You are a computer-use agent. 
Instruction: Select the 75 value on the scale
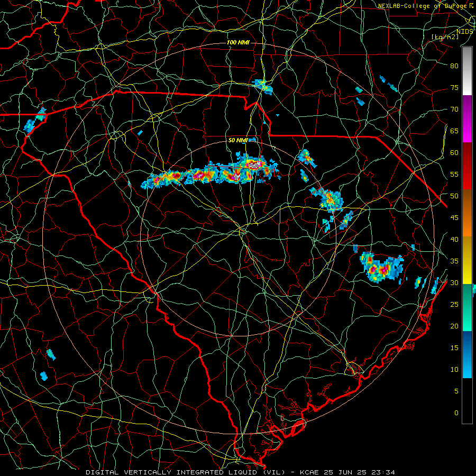coord(454,87)
